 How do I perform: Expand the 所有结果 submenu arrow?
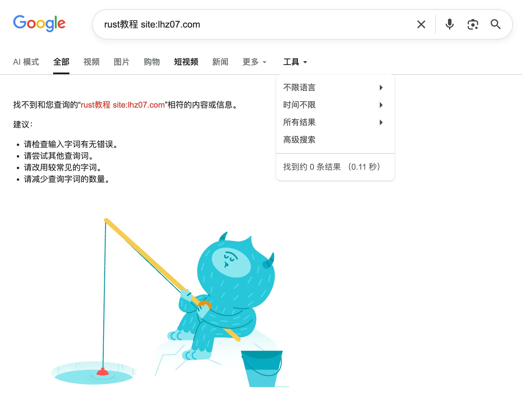[x=381, y=122]
